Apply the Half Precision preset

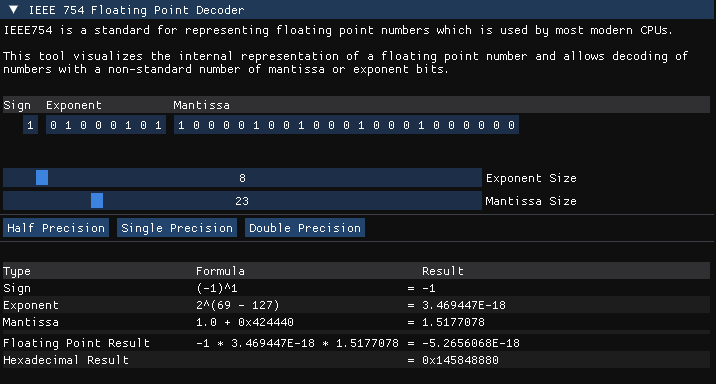(x=56, y=228)
